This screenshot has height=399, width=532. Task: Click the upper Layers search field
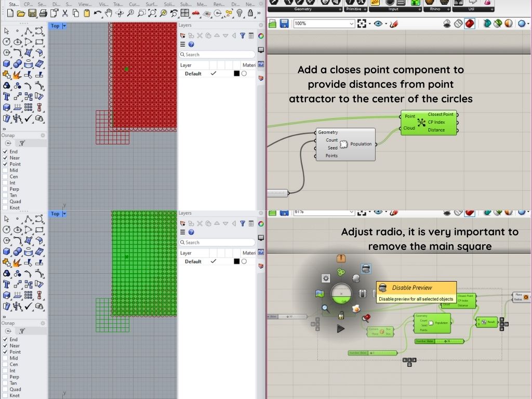[x=217, y=55]
